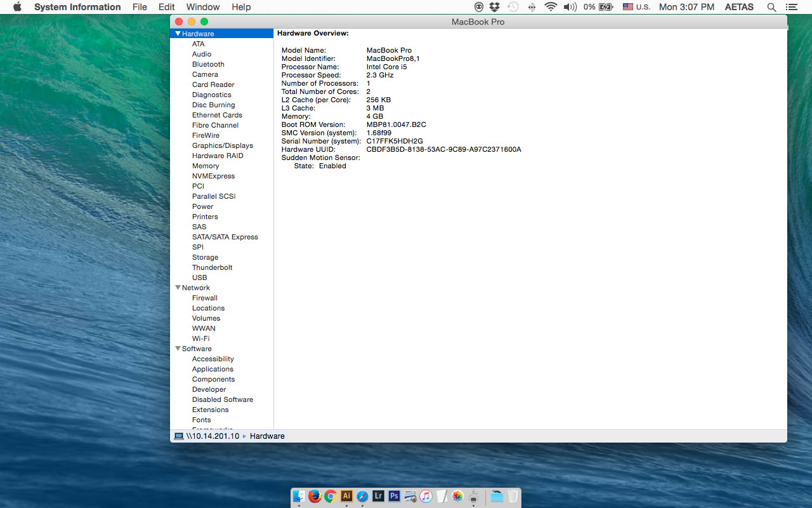Select Extensions under Software
812x508 pixels.
[x=211, y=410]
